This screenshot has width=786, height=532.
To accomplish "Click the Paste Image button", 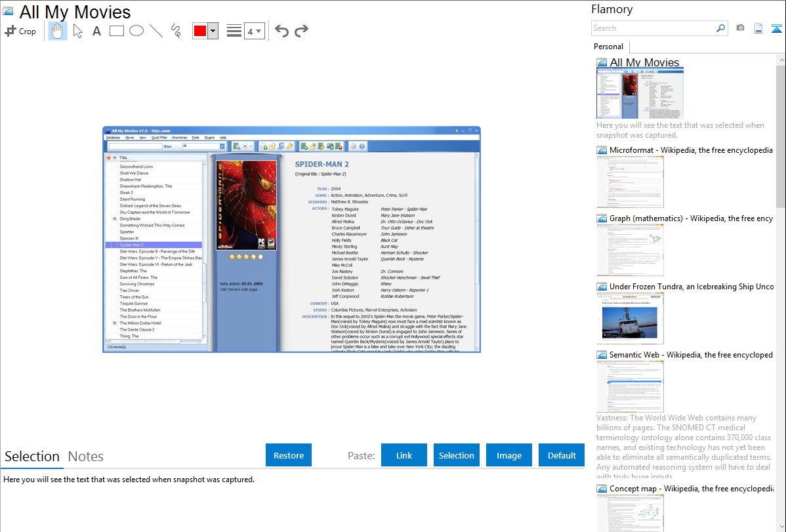I will 508,455.
